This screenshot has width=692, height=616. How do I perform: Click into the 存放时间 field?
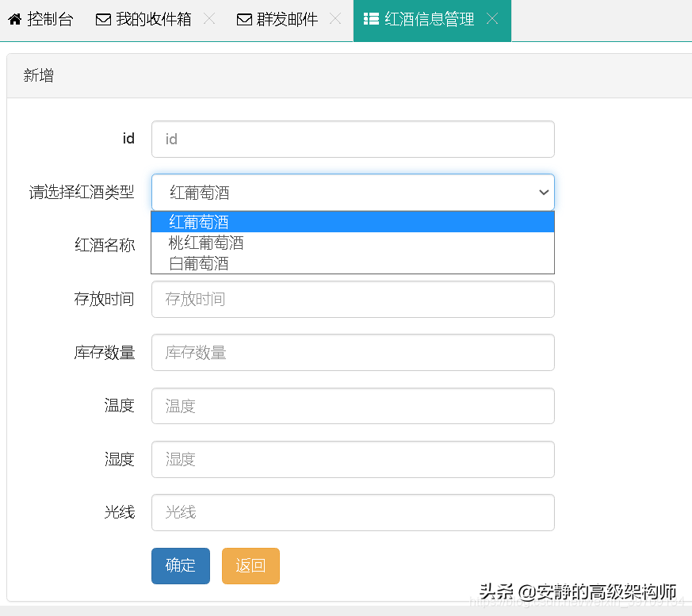pyautogui.click(x=353, y=300)
